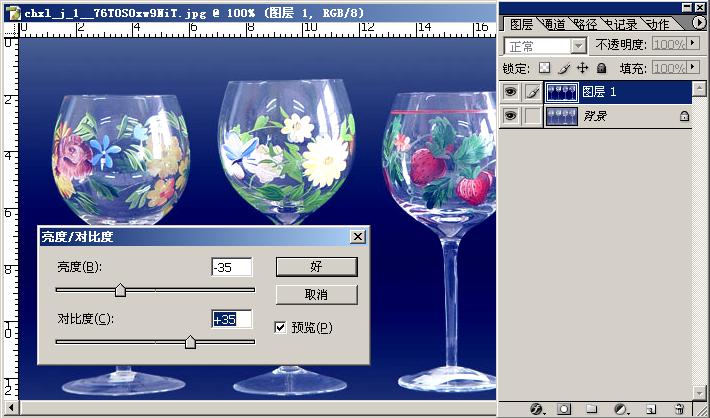The image size is (710, 418).
Task: Minimize the Layers palette window
Action: pyautogui.click(x=687, y=7)
